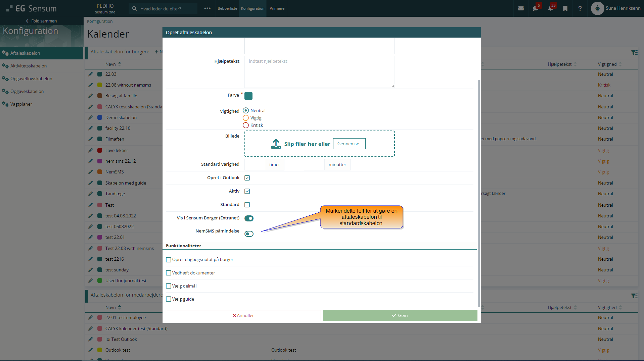Click the filter icon above Vigtighed column

pos(634,53)
